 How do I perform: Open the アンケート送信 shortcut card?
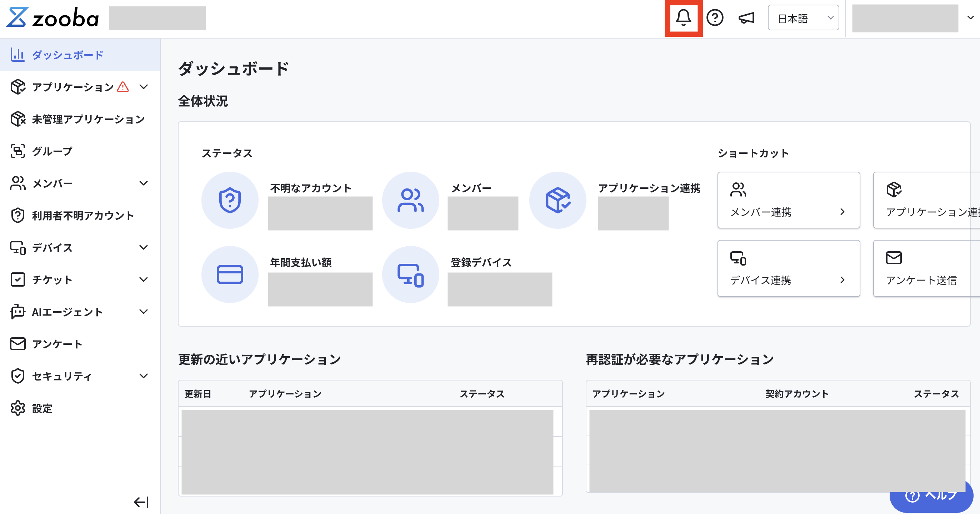point(927,268)
